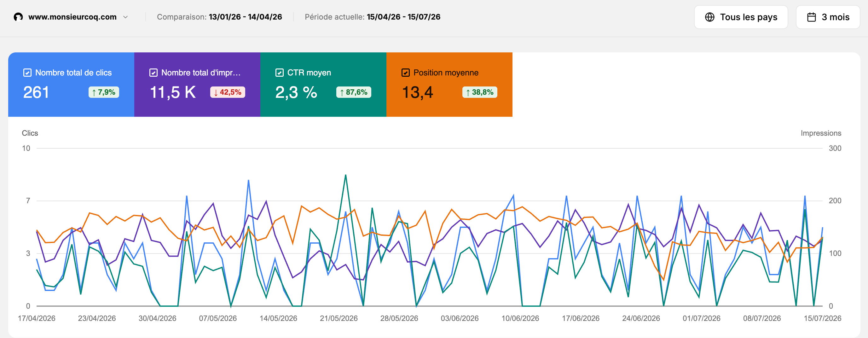Select the blue Nombre total de clics card
Image resolution: width=868 pixels, height=338 pixels.
point(71,84)
